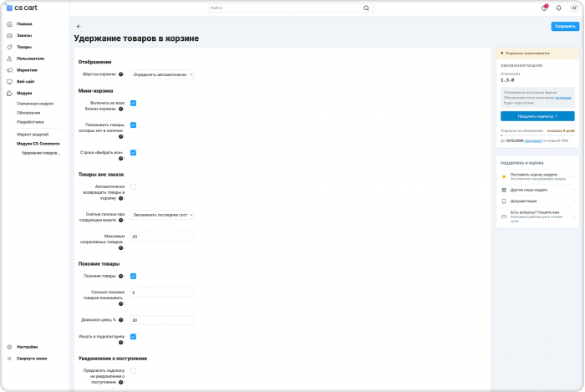Open Обновления submenu item
The height and width of the screenshot is (392, 585).
coord(28,113)
